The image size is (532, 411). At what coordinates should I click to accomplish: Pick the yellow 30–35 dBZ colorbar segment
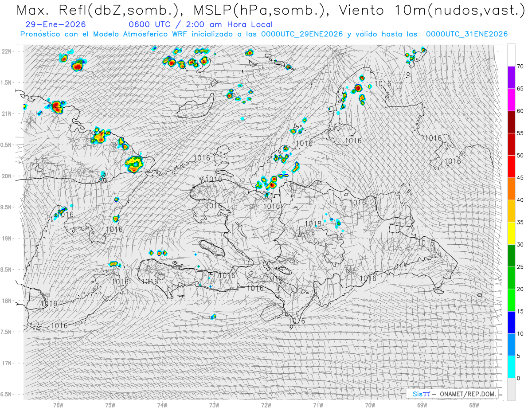(x=511, y=233)
